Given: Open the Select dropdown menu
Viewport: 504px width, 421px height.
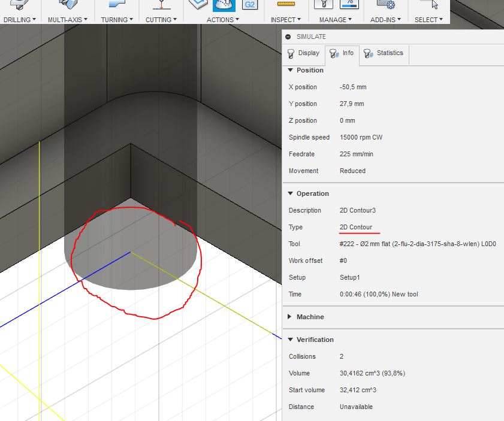Looking at the screenshot, I should [428, 20].
